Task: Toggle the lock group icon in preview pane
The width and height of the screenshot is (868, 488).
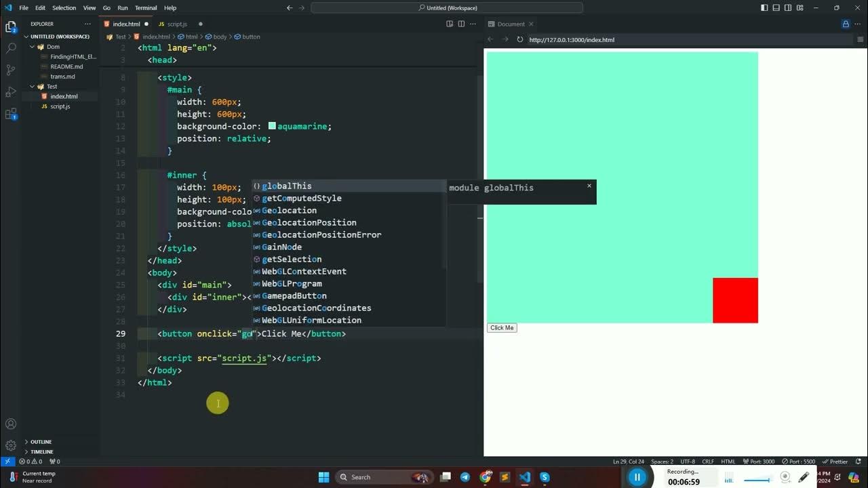Action: coord(846,24)
